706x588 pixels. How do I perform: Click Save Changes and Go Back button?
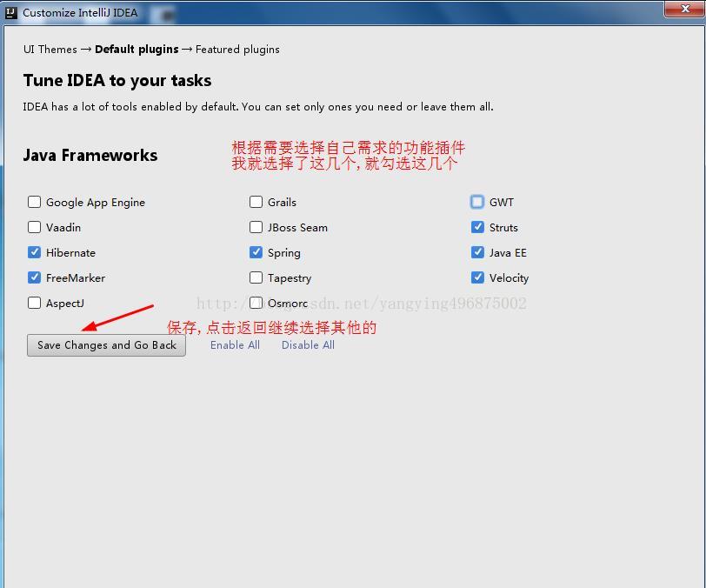pyautogui.click(x=106, y=345)
